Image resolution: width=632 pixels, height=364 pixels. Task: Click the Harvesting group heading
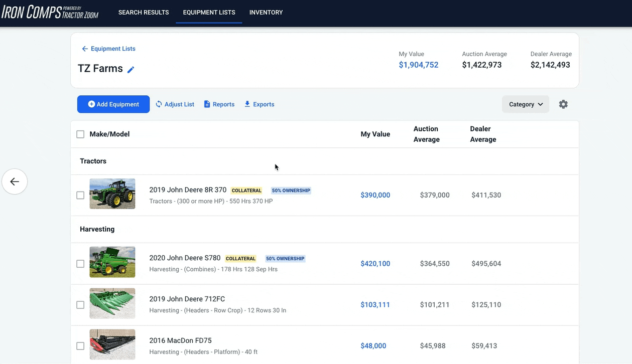(x=97, y=229)
